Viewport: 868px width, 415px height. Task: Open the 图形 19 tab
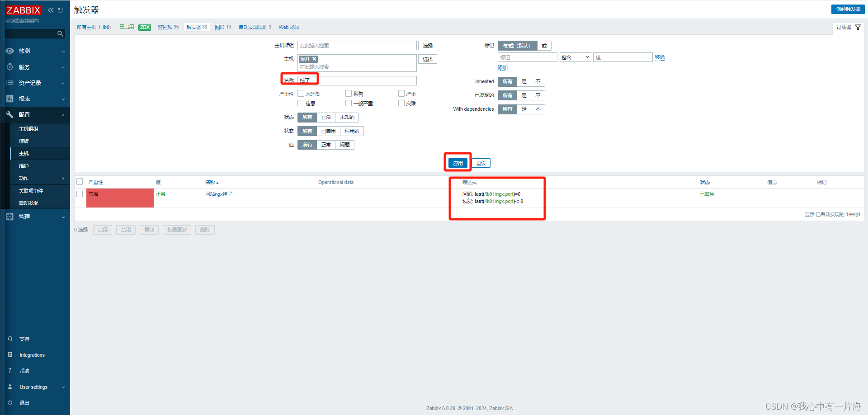(x=223, y=27)
